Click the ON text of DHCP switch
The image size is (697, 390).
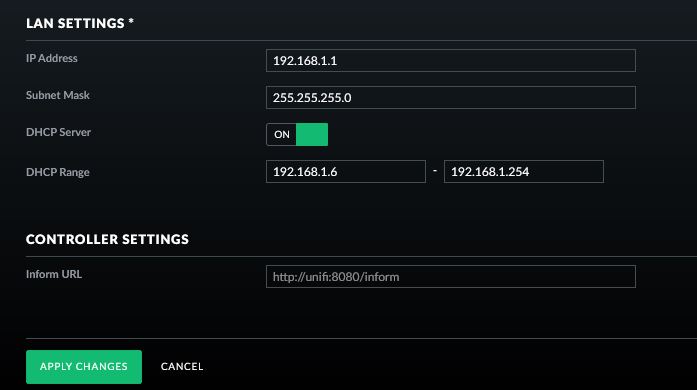pos(282,134)
